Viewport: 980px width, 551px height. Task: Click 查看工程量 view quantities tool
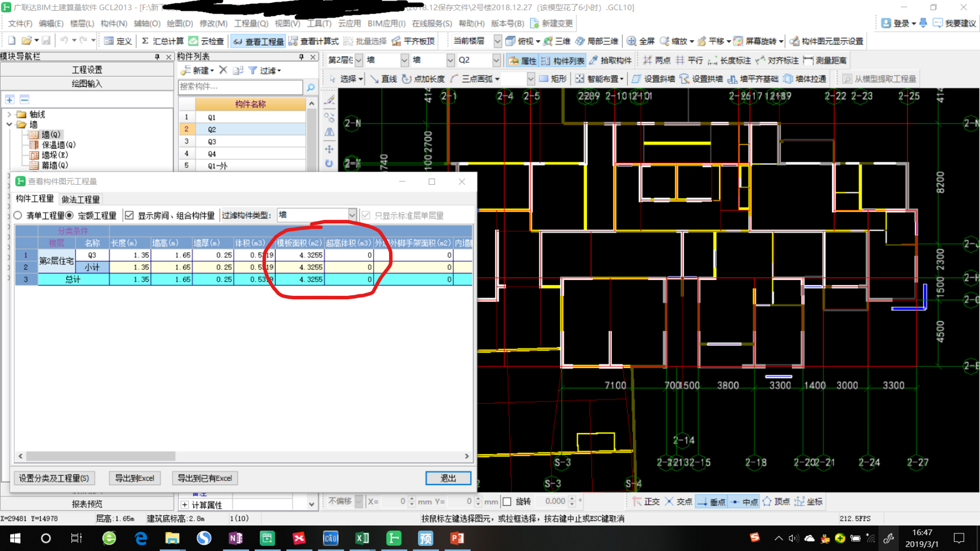(x=258, y=41)
